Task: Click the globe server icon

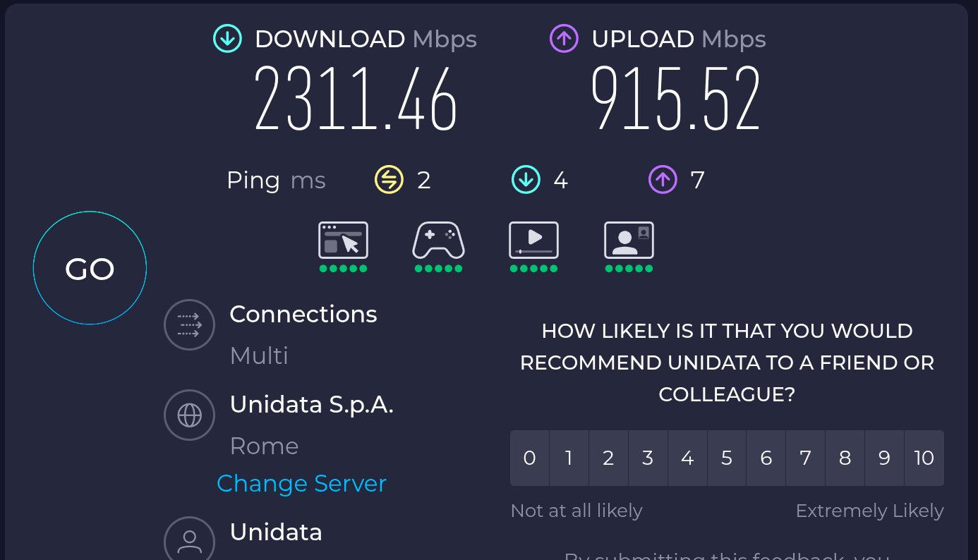Action: click(x=189, y=415)
